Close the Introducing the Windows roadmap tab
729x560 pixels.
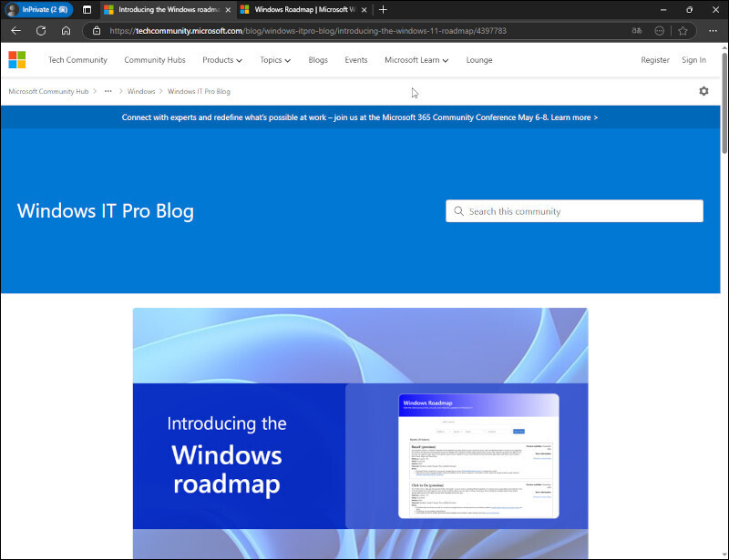point(228,9)
